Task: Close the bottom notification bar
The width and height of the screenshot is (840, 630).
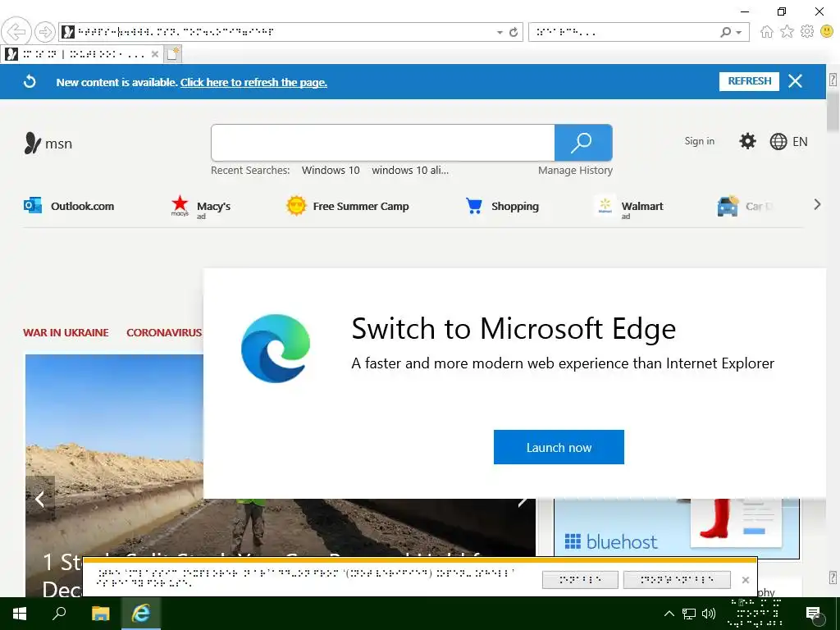Action: (x=745, y=580)
